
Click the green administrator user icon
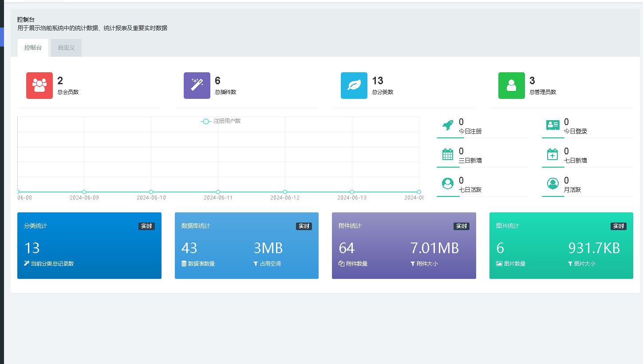(x=512, y=86)
